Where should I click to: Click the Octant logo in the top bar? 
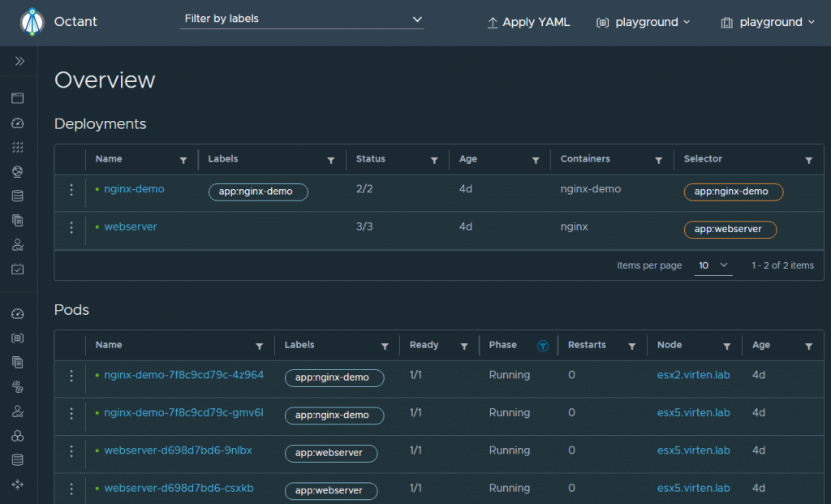coord(31,21)
